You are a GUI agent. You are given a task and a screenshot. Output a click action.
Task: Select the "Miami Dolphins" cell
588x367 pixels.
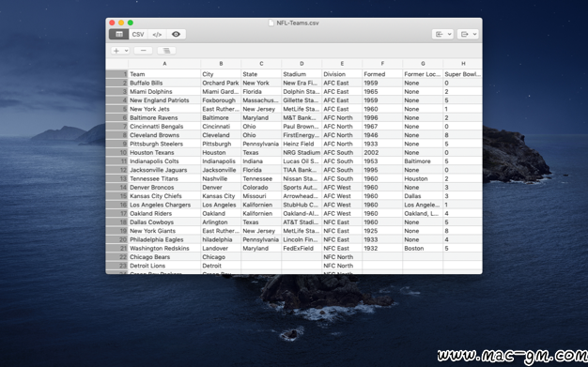[164, 91]
